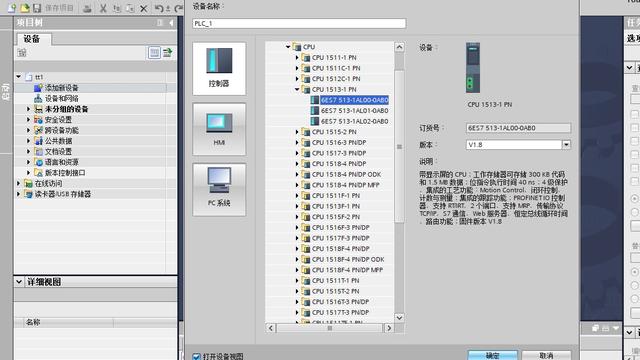The height and width of the screenshot is (360, 640).
Task: Select 6ES7 513-1AL02-0AB0 module entry
Action: (x=354, y=121)
